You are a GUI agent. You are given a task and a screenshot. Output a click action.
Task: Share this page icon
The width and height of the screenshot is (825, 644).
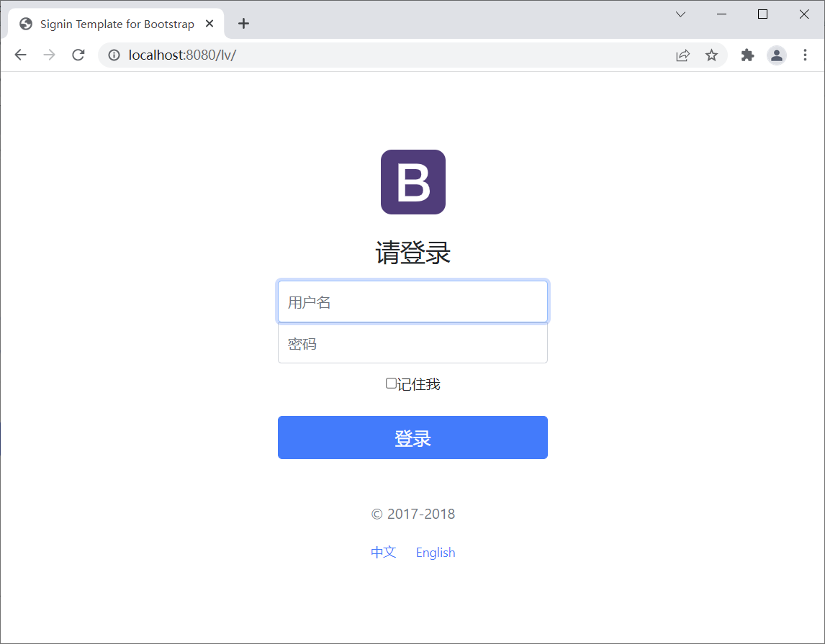(x=682, y=55)
